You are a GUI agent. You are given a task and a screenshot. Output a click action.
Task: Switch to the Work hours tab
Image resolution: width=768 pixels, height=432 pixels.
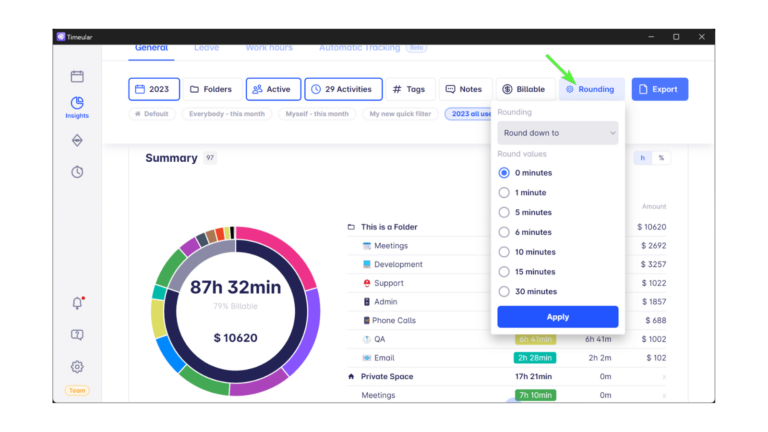pos(269,47)
